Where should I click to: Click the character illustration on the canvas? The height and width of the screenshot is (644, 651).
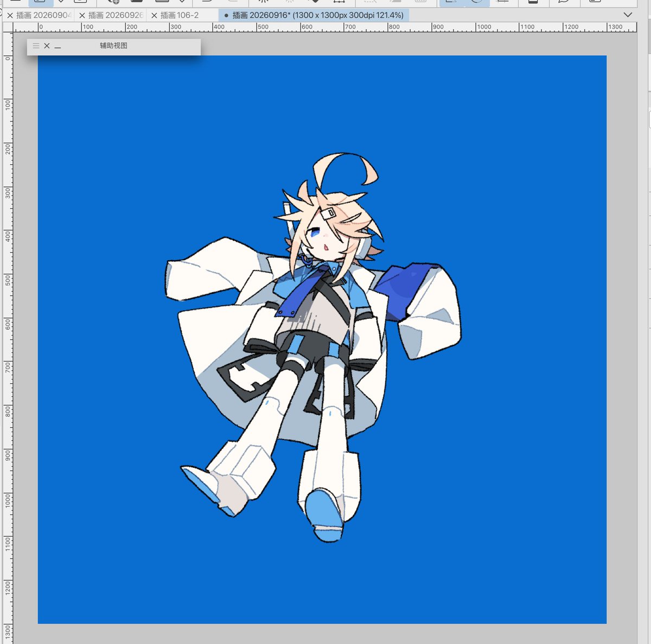click(x=313, y=347)
